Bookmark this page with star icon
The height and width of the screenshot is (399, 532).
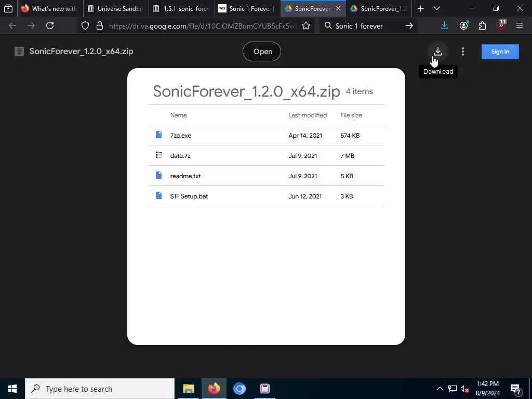305,26
